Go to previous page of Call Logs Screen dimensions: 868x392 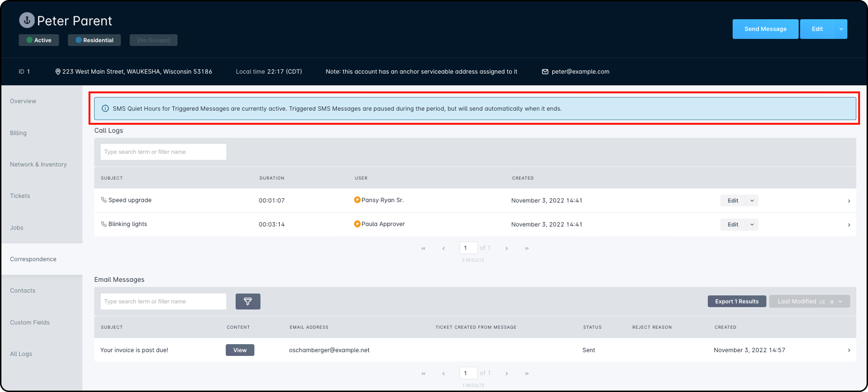coord(444,248)
